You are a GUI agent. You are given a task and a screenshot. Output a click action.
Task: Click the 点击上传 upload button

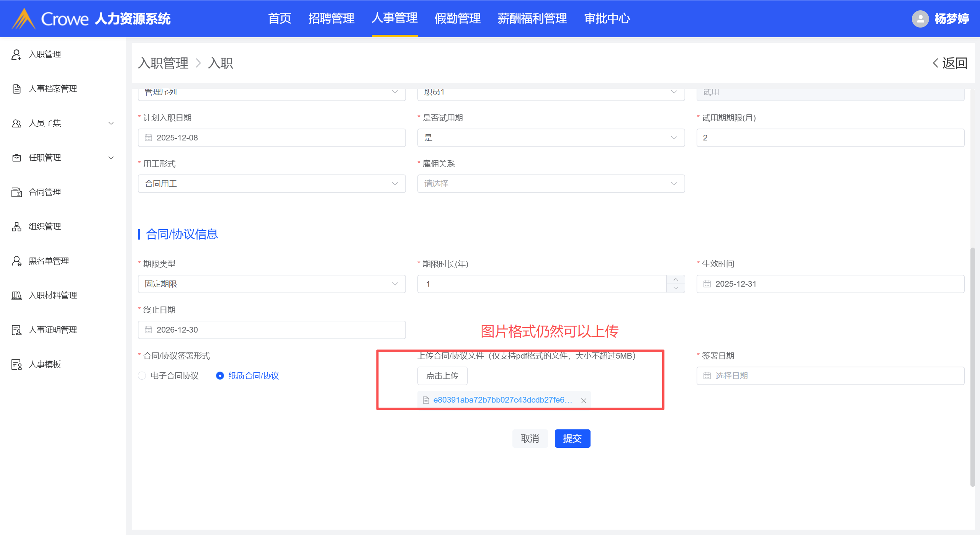pos(442,376)
